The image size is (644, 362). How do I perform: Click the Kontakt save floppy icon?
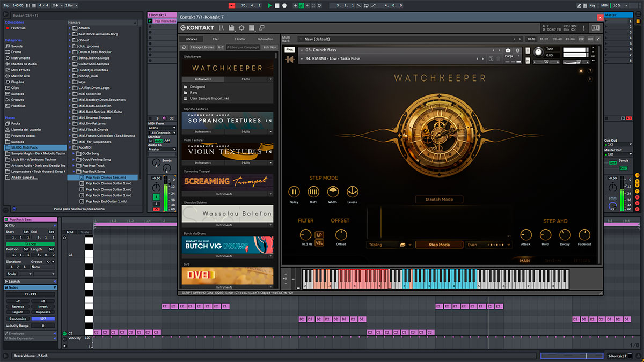click(x=231, y=27)
